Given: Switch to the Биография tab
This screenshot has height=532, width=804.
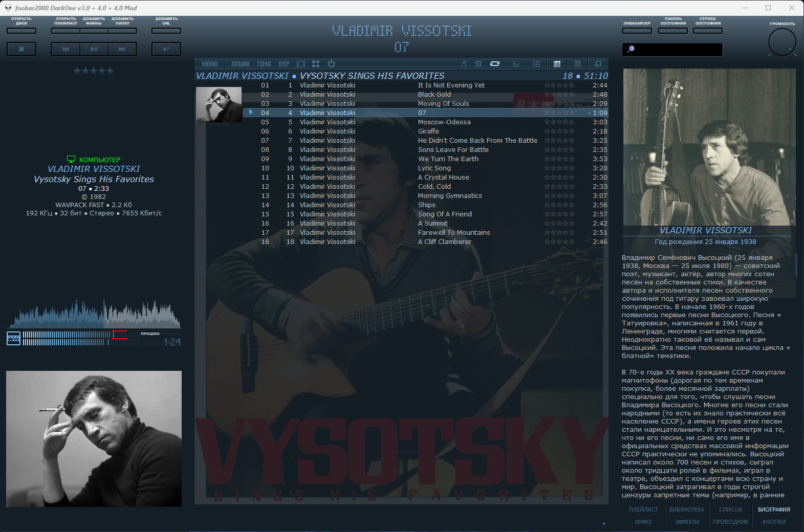Looking at the screenshot, I should (x=774, y=509).
